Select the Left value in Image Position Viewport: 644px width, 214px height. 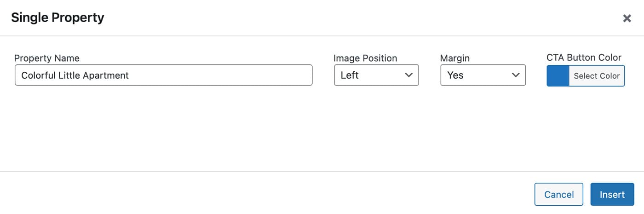pos(350,75)
